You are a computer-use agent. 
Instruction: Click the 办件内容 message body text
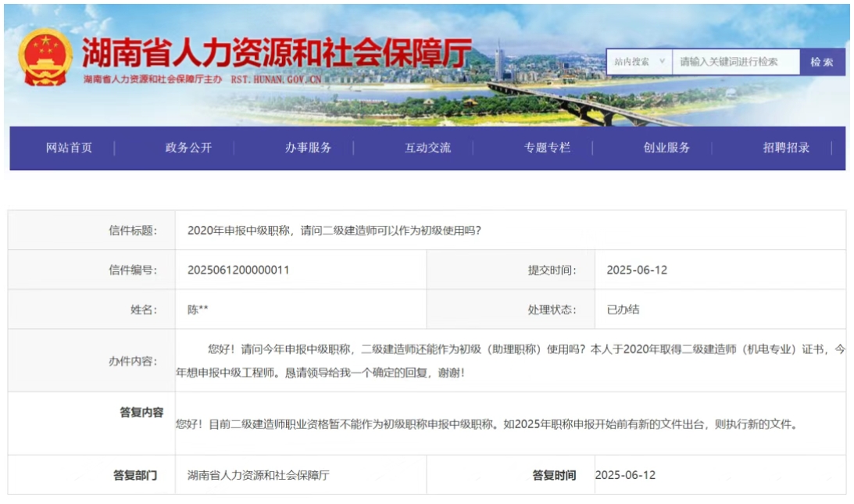coord(510,361)
